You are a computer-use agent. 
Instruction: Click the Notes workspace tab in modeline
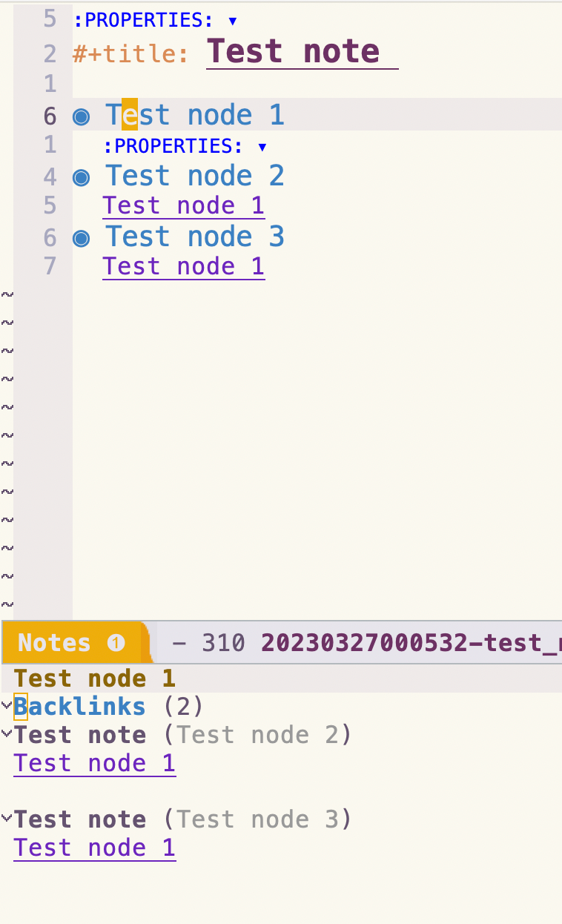(71, 642)
